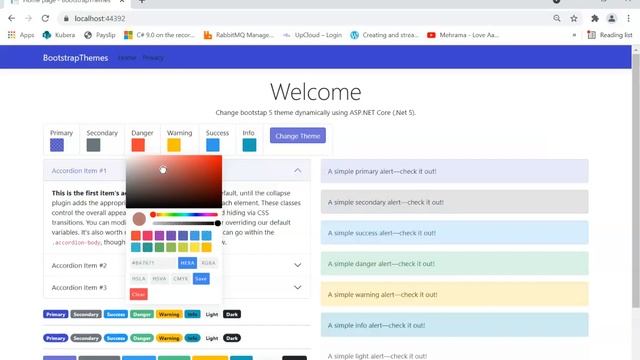Bookmark this page with the star icon
The width and height of the screenshot is (640, 360).
574,18
